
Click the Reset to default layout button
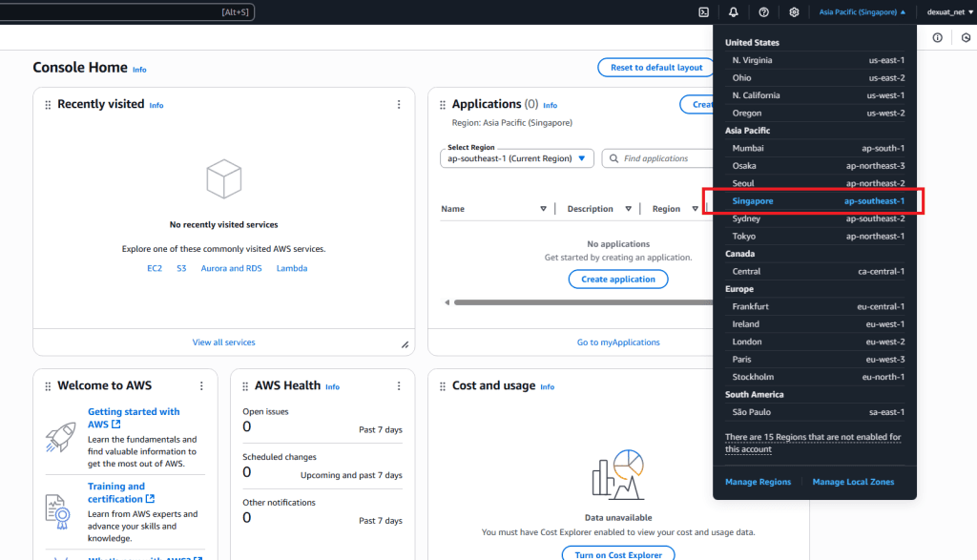[655, 68]
